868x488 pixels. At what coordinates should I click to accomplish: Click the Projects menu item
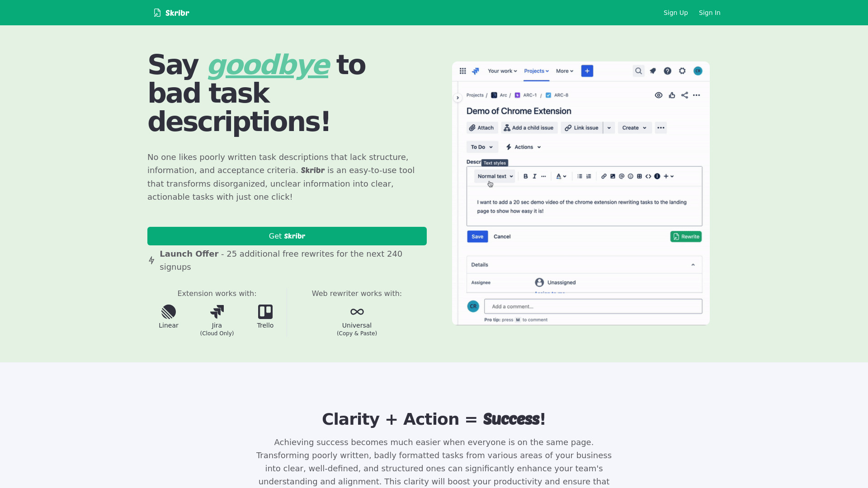[x=536, y=71]
